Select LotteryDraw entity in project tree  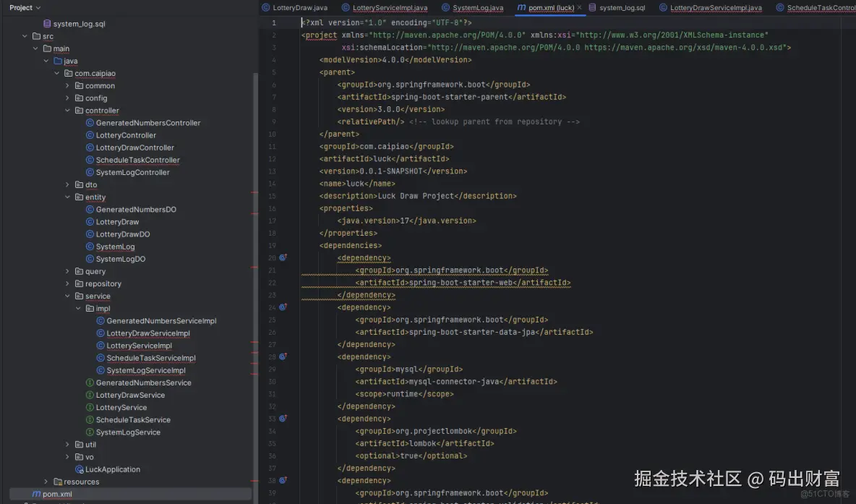(117, 222)
